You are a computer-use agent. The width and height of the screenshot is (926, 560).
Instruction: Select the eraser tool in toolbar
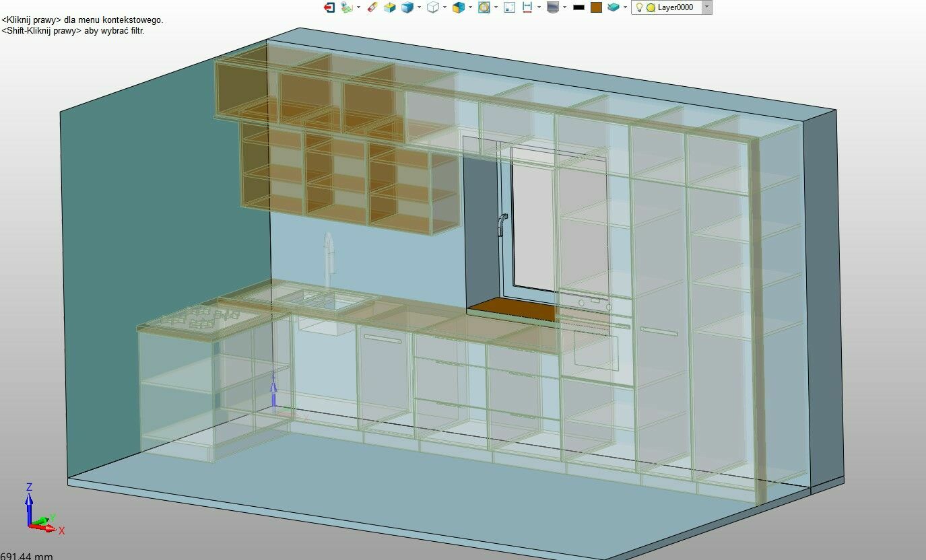(372, 7)
